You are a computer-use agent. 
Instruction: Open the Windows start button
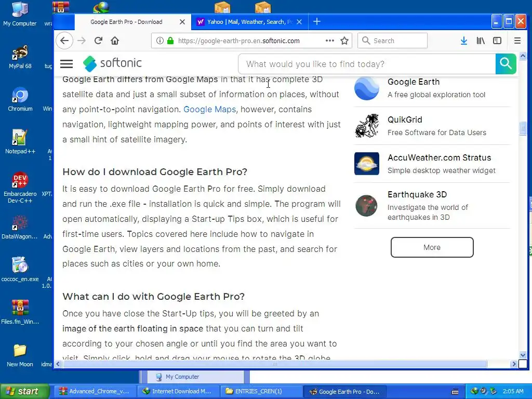coord(24,392)
